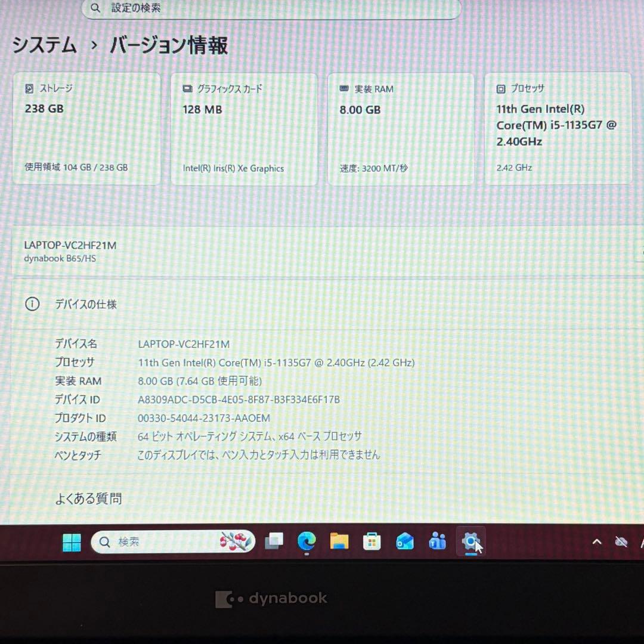The width and height of the screenshot is (644, 644).
Task: Click the Settings gear icon on the taskbar
Action: click(x=471, y=541)
